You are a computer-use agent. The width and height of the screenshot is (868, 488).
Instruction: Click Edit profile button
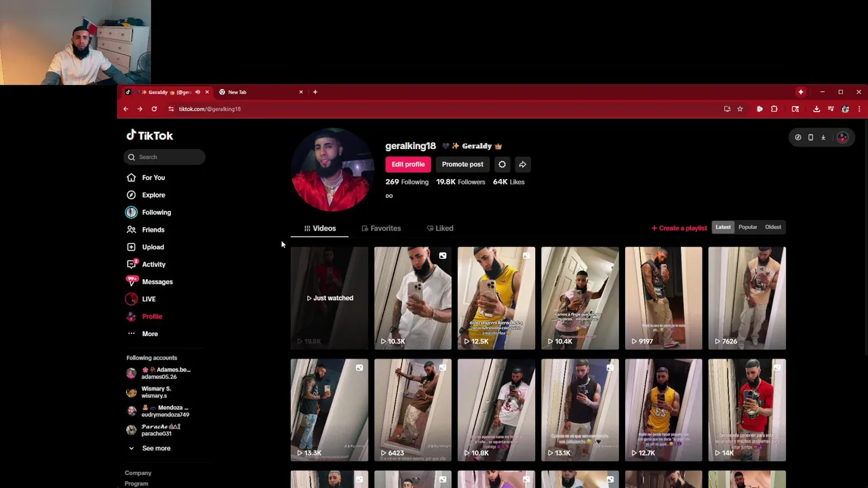[408, 164]
